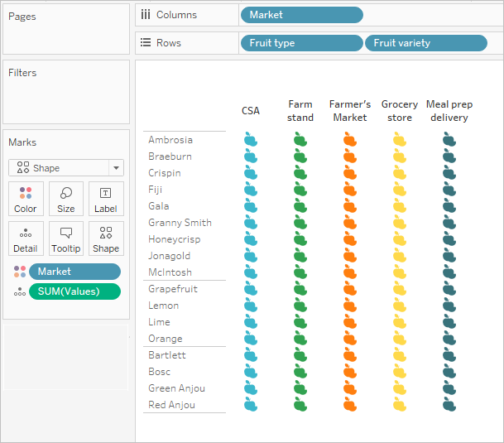Select the Farmer's Market mark for Orange

click(350, 338)
